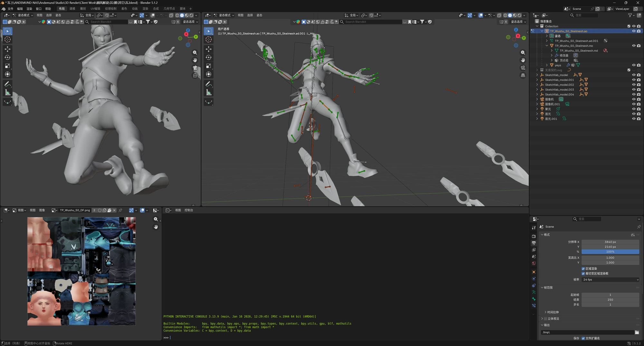This screenshot has width=644, height=346.
Task: Collapse the TP_Wushu_S0_Skelmesh.mo tree item
Action: coord(547,46)
